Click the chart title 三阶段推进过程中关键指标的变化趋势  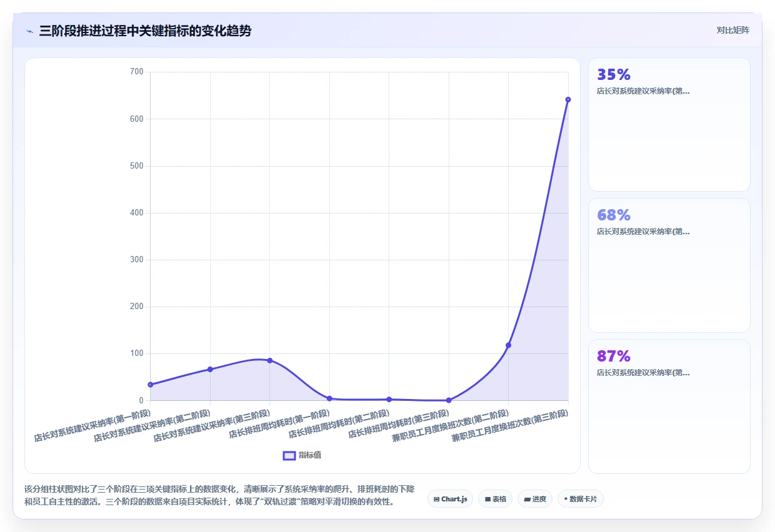point(145,31)
